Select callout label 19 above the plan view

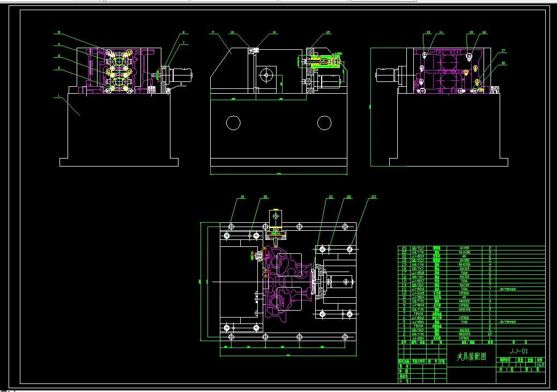pyautogui.click(x=242, y=197)
